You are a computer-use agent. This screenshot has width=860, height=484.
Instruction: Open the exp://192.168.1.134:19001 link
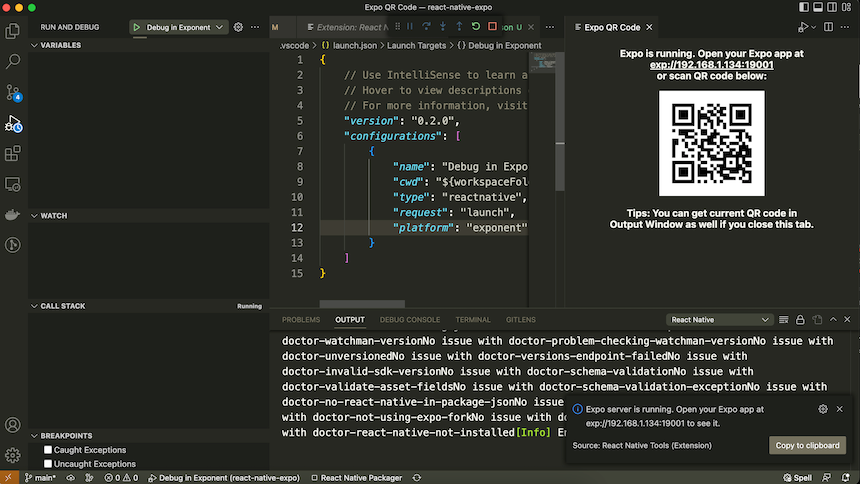tap(710, 64)
